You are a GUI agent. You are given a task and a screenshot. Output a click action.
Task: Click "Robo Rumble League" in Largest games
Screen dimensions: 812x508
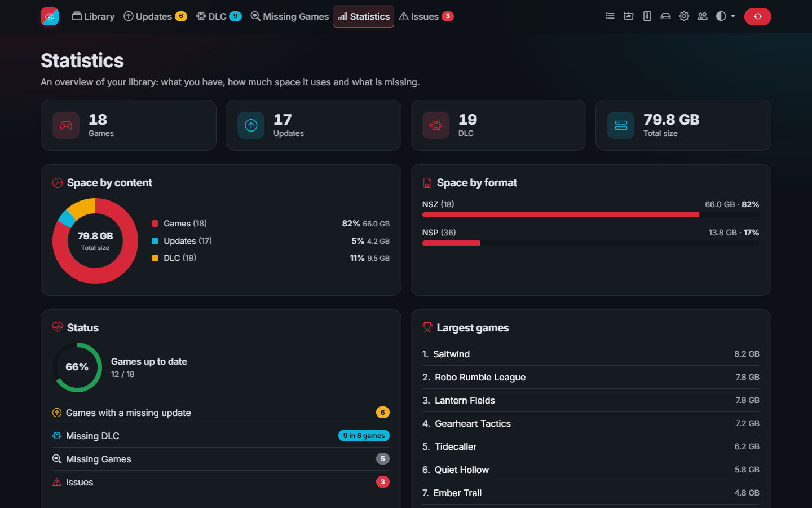click(x=591, y=377)
